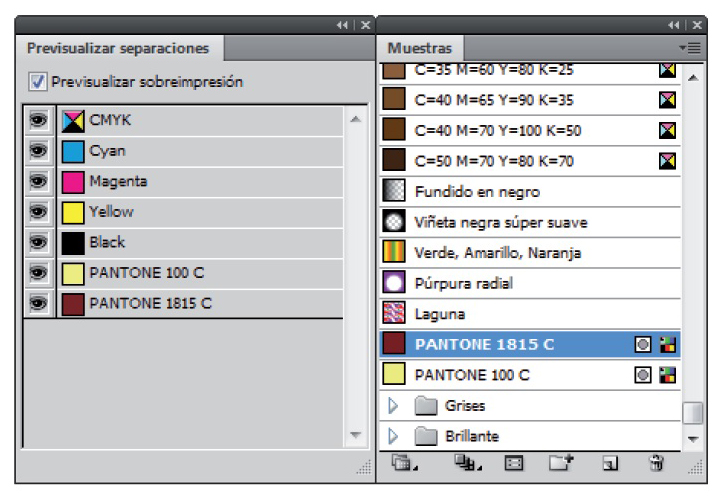This screenshot has width=720, height=500.
Task: Select the Fundido en negro swatch
Action: [477, 192]
